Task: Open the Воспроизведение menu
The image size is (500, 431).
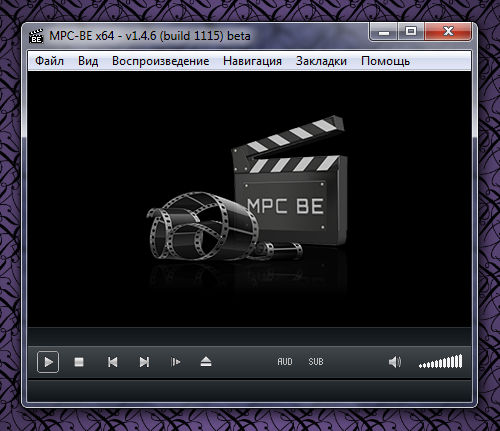Action: 161,61
